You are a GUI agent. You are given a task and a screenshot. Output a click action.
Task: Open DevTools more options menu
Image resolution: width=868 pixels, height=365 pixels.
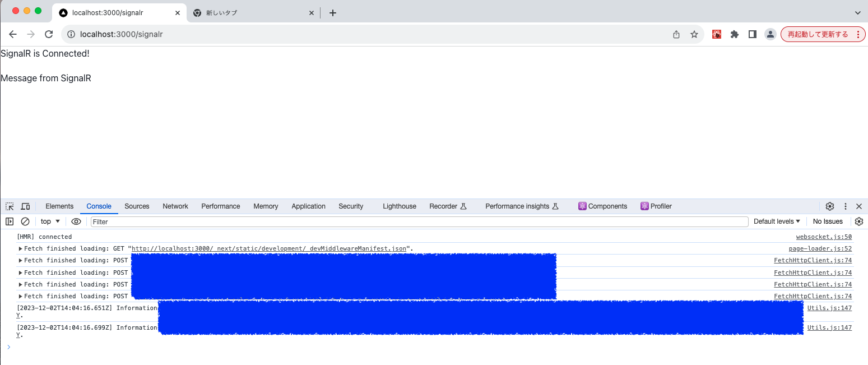point(846,206)
